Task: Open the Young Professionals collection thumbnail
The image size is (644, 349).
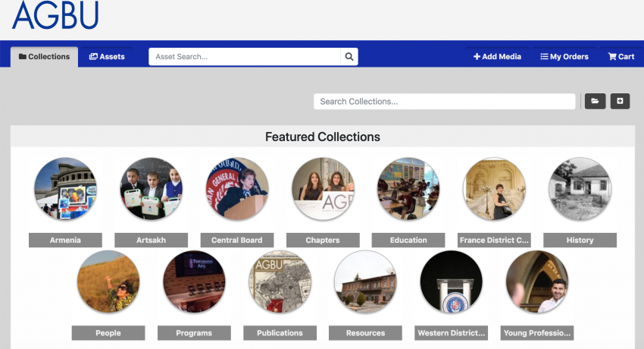Action: (537, 281)
